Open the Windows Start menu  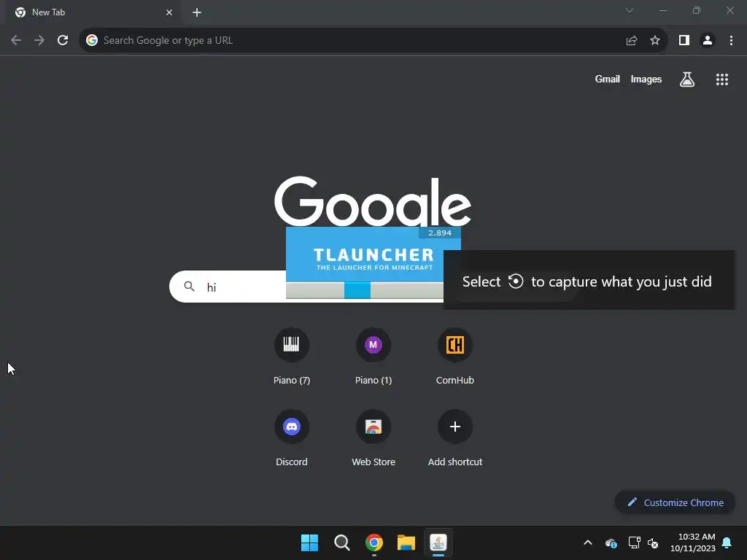pyautogui.click(x=309, y=542)
